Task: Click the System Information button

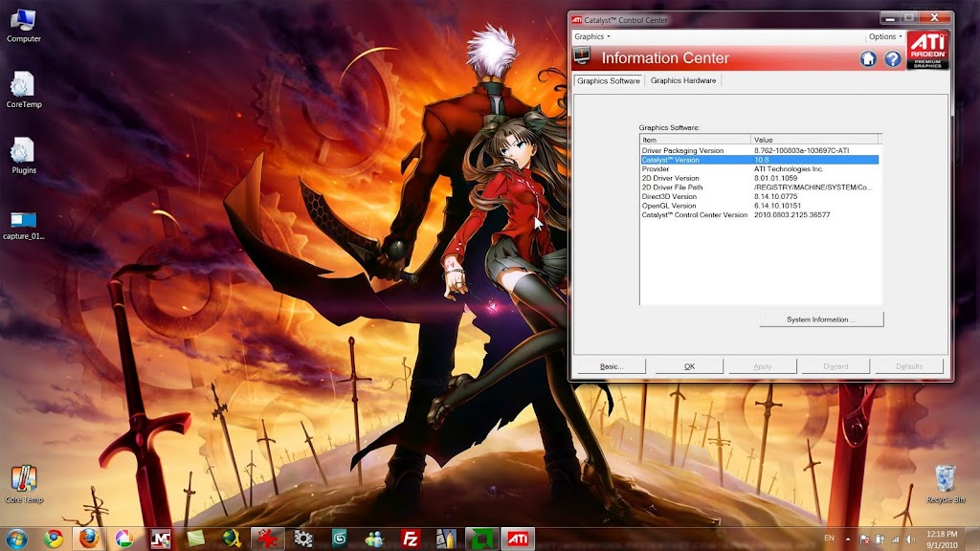Action: pyautogui.click(x=821, y=320)
